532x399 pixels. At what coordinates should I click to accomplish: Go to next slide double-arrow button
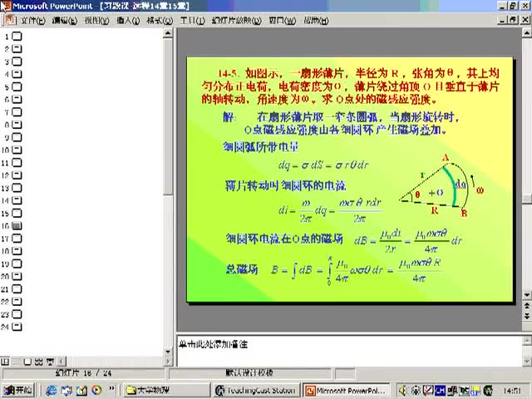(526, 316)
